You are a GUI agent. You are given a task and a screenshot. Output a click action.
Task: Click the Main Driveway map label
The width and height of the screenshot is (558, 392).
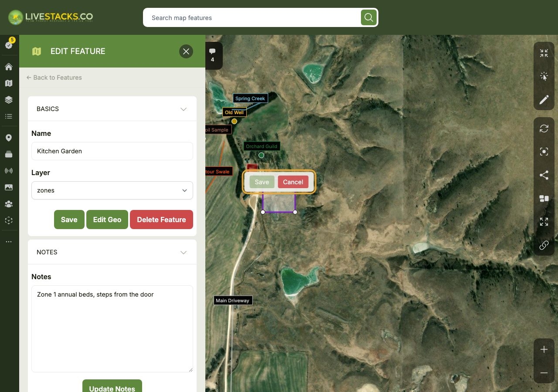233,301
